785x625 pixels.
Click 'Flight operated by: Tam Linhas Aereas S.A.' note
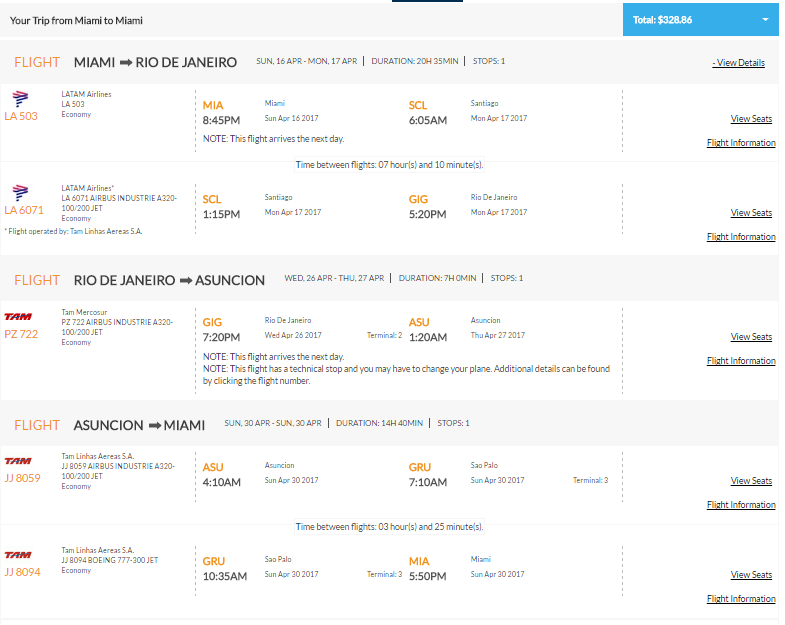73,231
